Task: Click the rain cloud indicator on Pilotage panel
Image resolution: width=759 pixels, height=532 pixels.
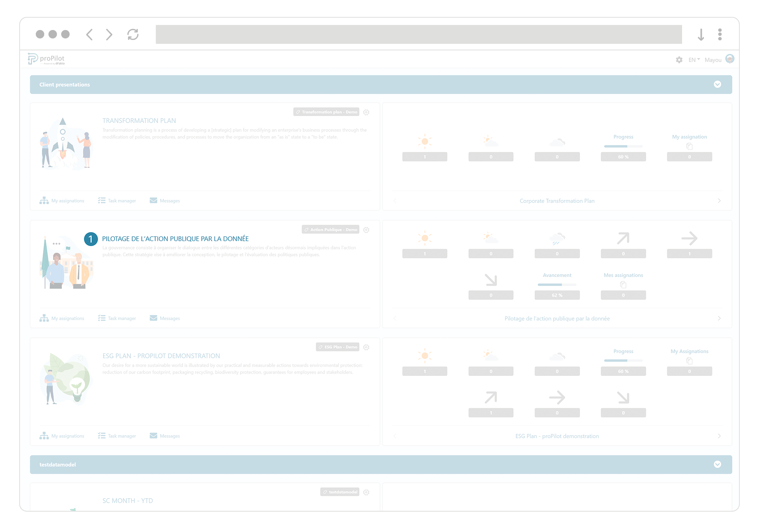Action: 557,238
